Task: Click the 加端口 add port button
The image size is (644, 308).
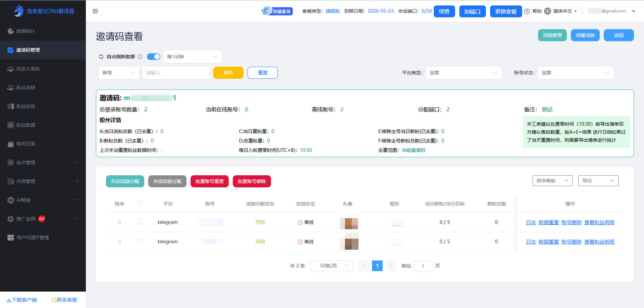Action: pos(472,11)
